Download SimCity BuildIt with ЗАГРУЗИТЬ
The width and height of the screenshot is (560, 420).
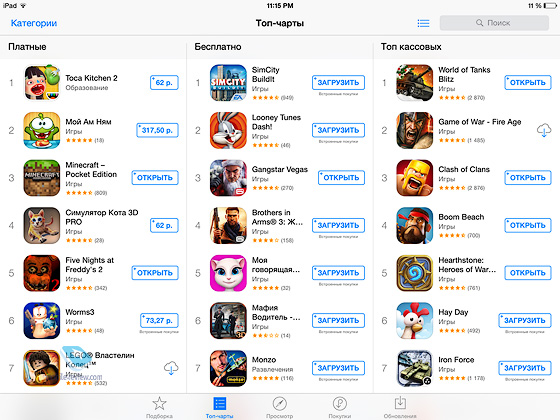pyautogui.click(x=338, y=82)
